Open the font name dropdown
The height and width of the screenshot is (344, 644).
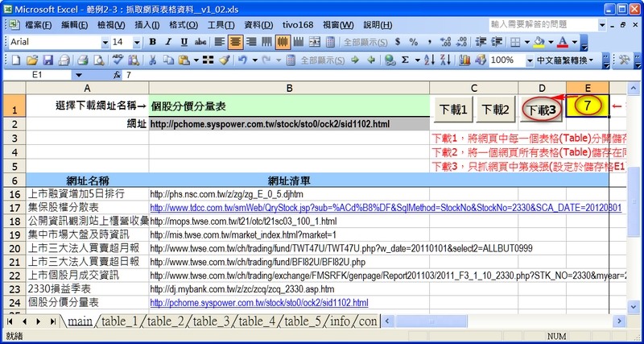click(x=105, y=43)
